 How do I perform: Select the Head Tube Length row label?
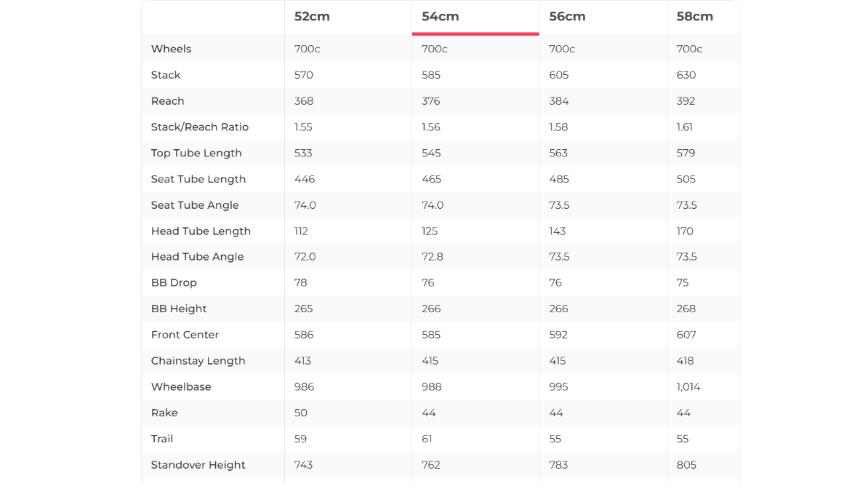click(x=201, y=231)
